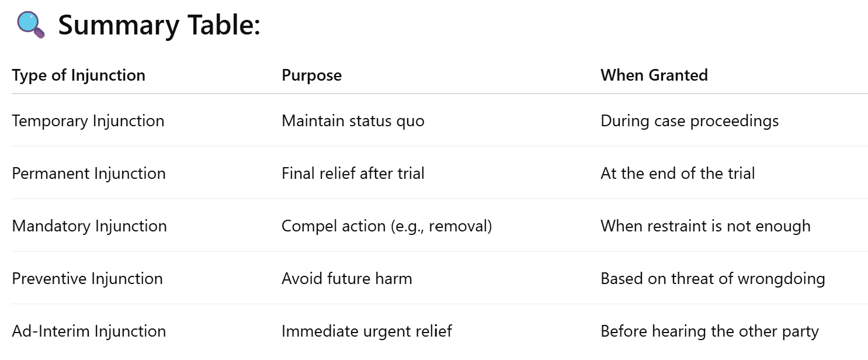The height and width of the screenshot is (360, 868).
Task: Click the When Granted column header
Action: 654,75
